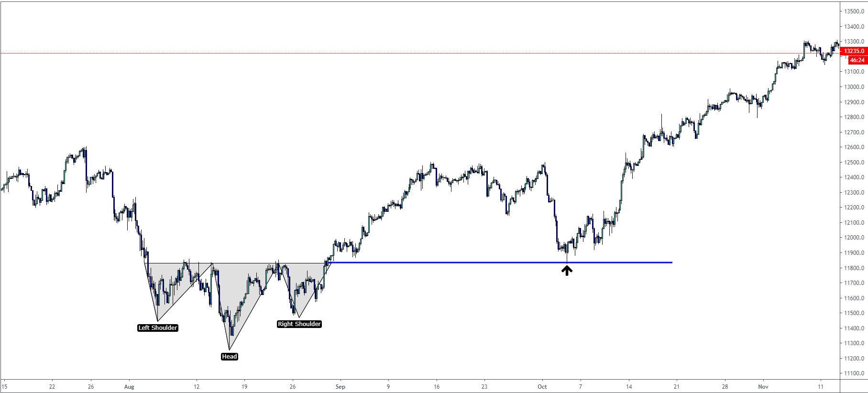
Task: Click the 11300.0 price axis label
Action: point(854,343)
